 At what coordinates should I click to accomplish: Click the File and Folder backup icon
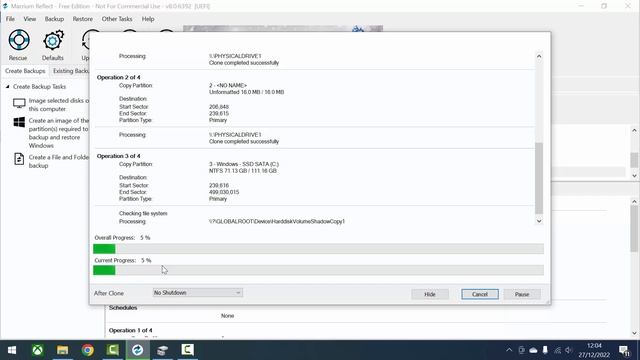(19, 159)
